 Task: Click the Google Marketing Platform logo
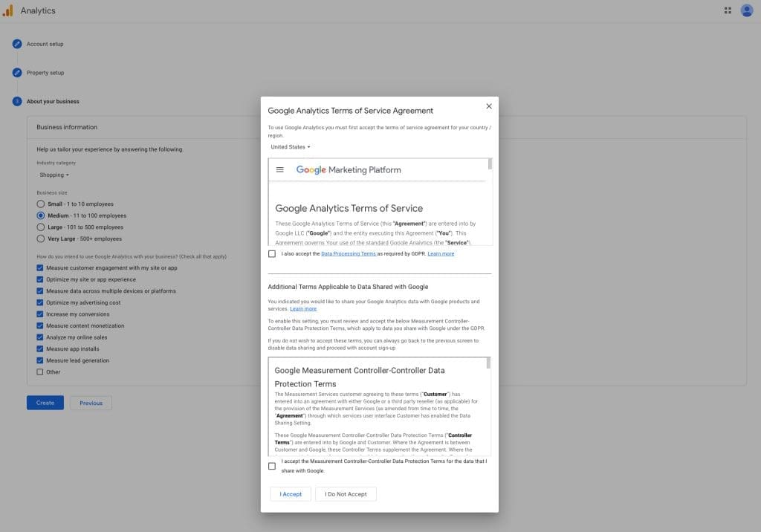coord(349,169)
